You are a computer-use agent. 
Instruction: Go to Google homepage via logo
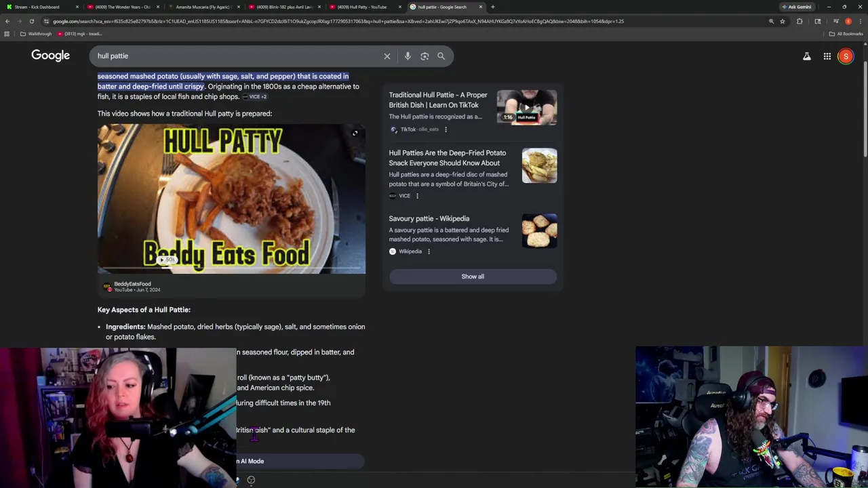[x=50, y=56]
